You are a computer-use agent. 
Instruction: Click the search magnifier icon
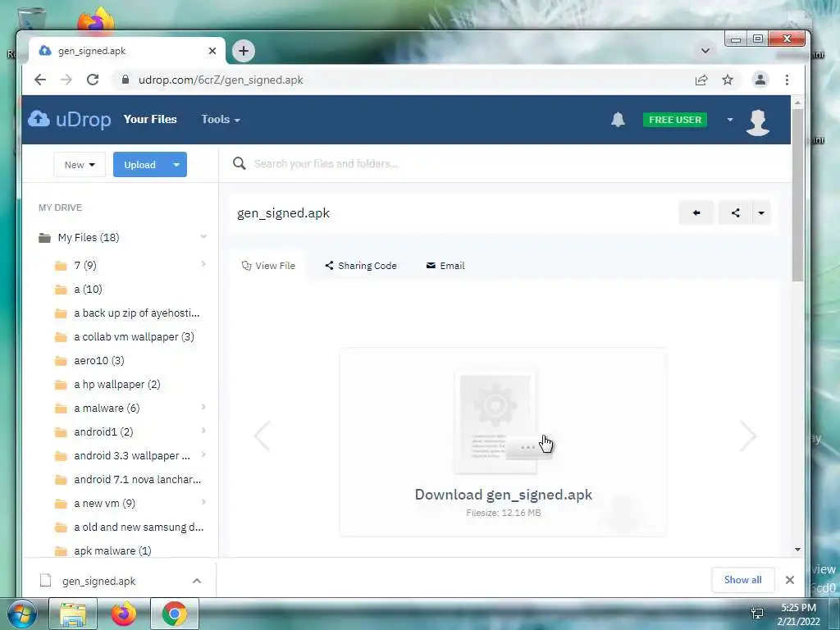(x=239, y=163)
